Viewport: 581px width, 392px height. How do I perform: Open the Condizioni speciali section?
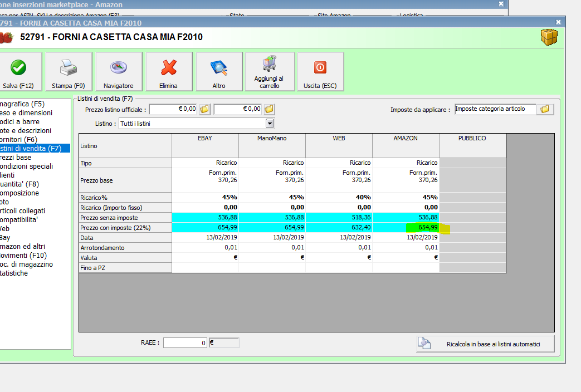[27, 166]
